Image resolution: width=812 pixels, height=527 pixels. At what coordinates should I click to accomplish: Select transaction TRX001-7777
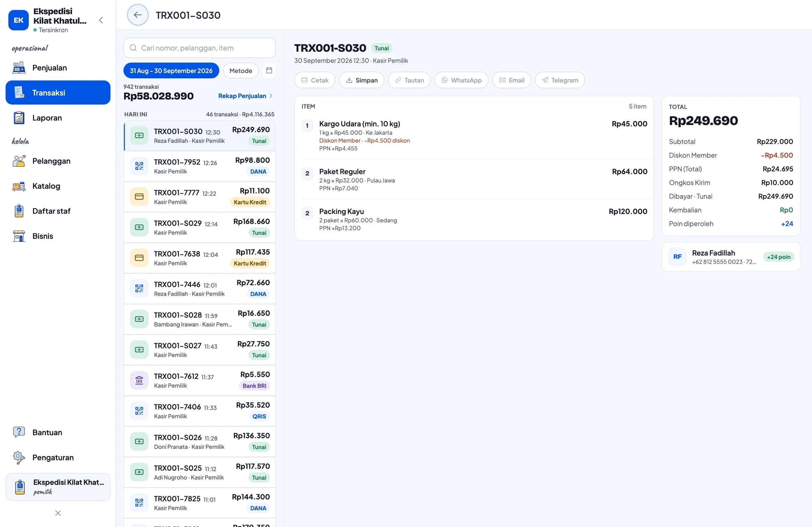coord(199,197)
